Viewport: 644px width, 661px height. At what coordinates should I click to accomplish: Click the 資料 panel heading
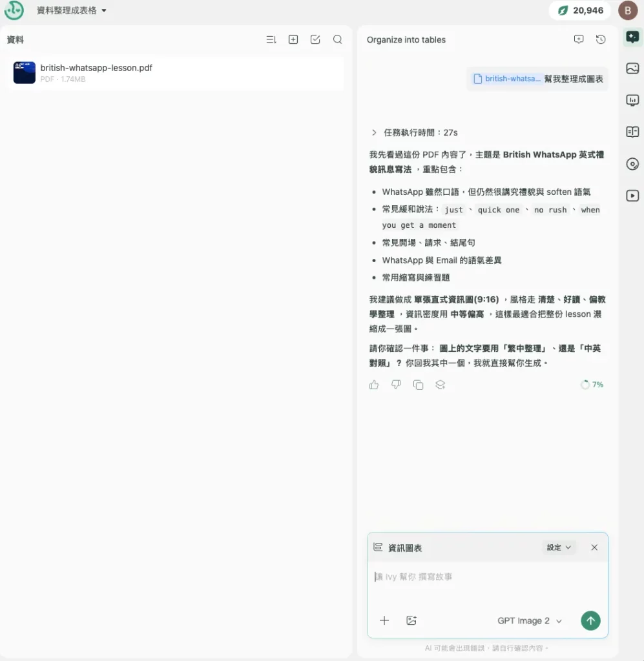16,39
